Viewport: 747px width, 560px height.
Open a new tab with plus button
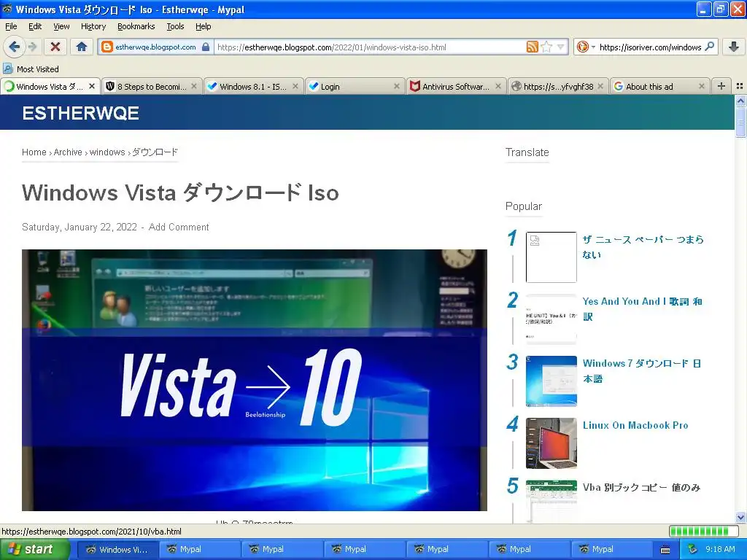pyautogui.click(x=721, y=86)
